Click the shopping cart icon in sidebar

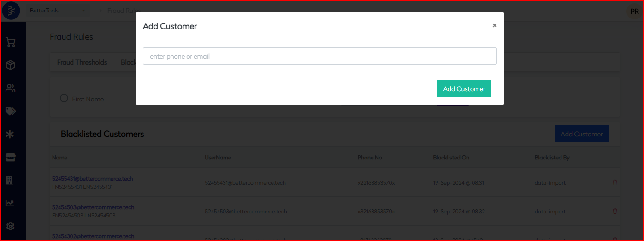coord(11,42)
